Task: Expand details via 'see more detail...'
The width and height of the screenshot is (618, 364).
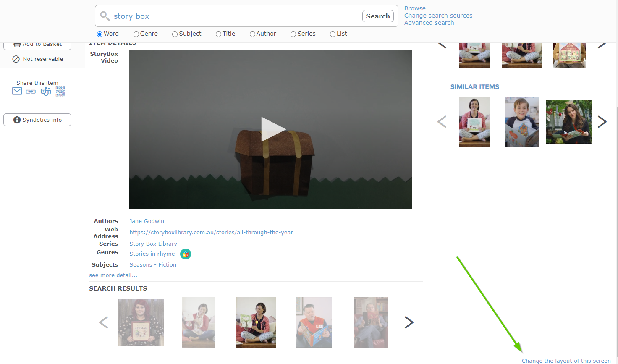Action: [113, 275]
